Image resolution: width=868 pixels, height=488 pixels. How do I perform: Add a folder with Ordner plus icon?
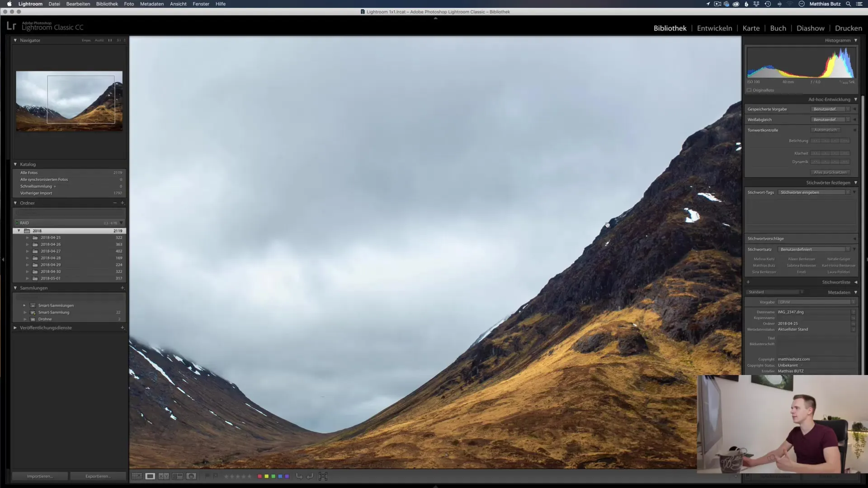tap(123, 203)
